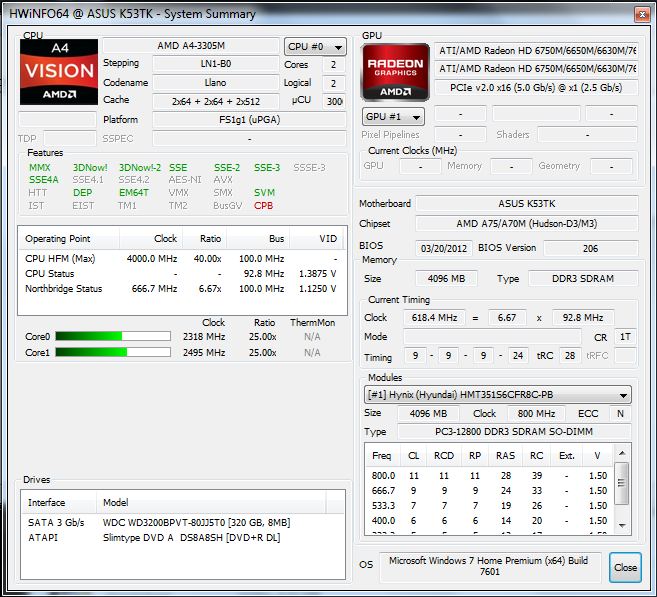The height and width of the screenshot is (597, 657).
Task: Click the module Clock 800 MHz field
Action: pyautogui.click(x=536, y=414)
